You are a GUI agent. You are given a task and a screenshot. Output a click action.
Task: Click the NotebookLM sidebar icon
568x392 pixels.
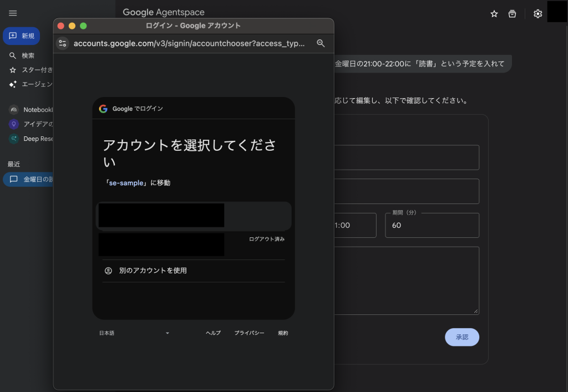[x=13, y=110]
